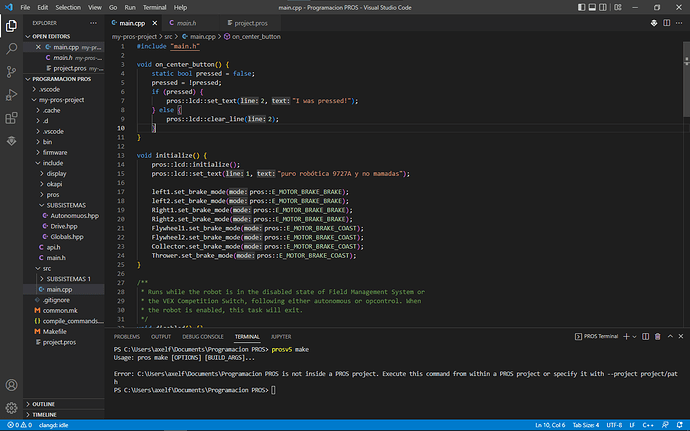Open Autonomuos.hpp file

point(74,216)
